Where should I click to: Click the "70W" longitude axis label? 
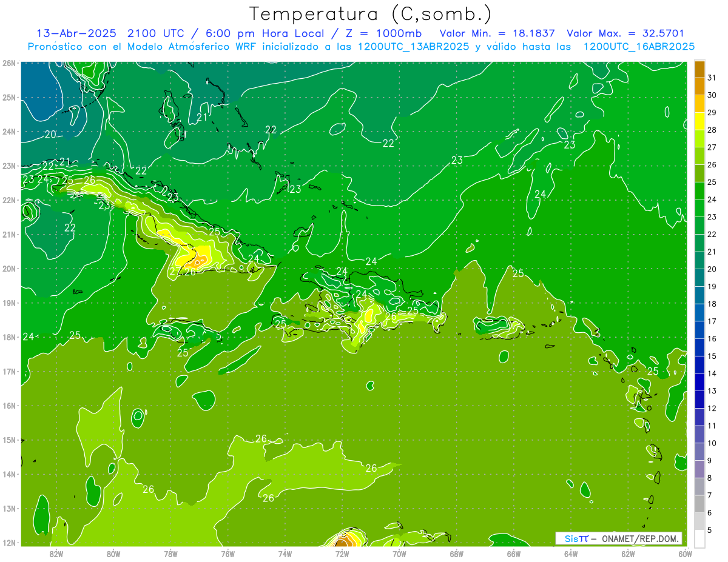[399, 554]
